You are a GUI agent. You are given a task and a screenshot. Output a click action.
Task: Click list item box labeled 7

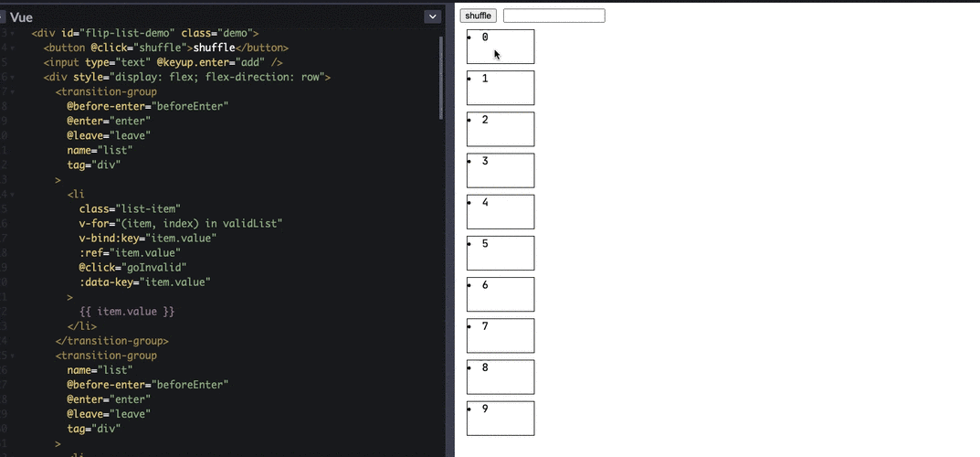pos(501,335)
